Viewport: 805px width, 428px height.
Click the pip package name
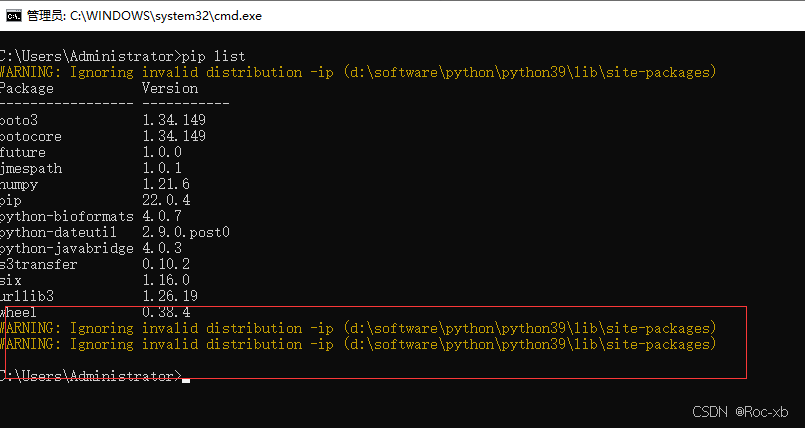pyautogui.click(x=11, y=200)
